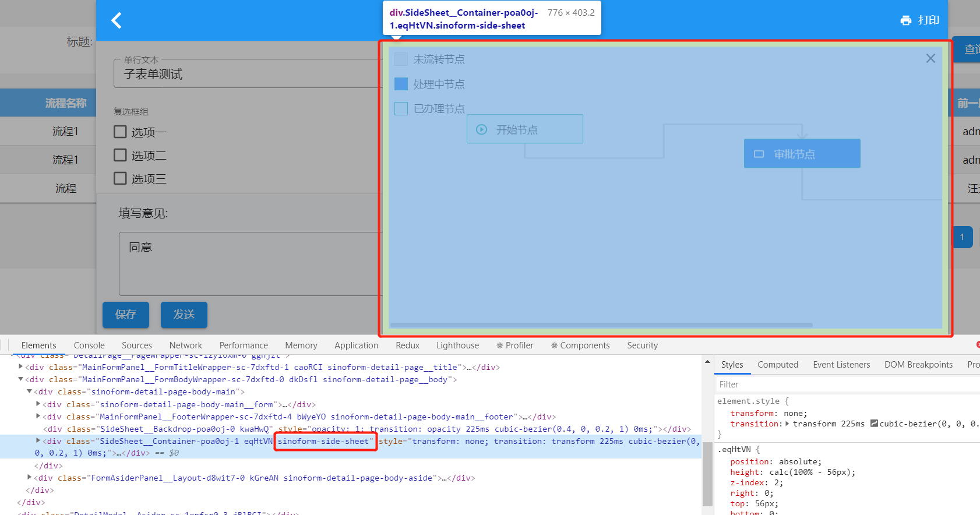Open the Redux tab
980x515 pixels.
pos(407,345)
